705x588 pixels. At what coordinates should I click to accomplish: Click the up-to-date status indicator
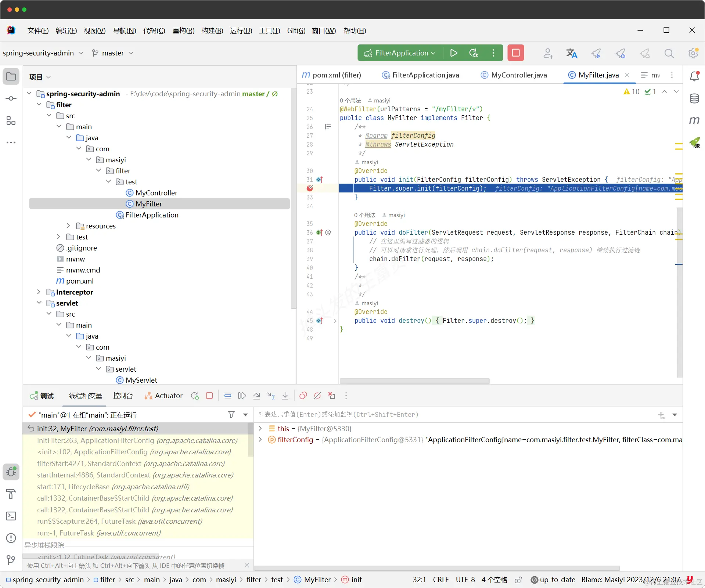(553, 580)
